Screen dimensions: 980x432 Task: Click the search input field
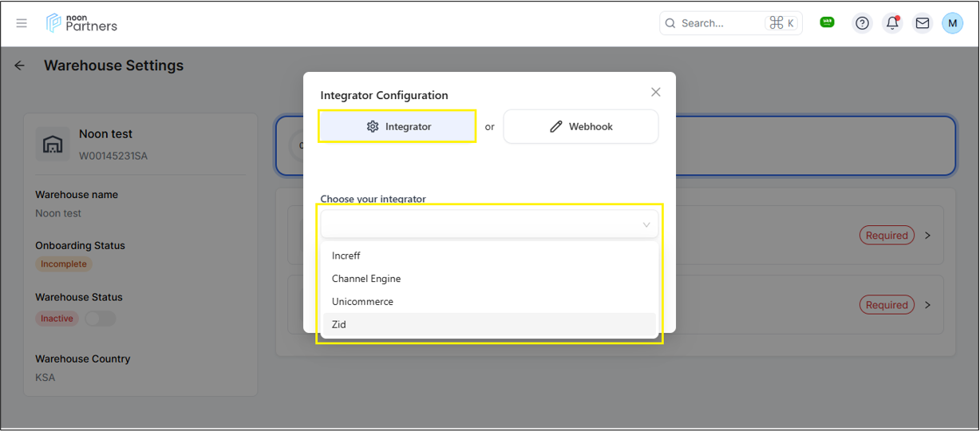tap(718, 23)
